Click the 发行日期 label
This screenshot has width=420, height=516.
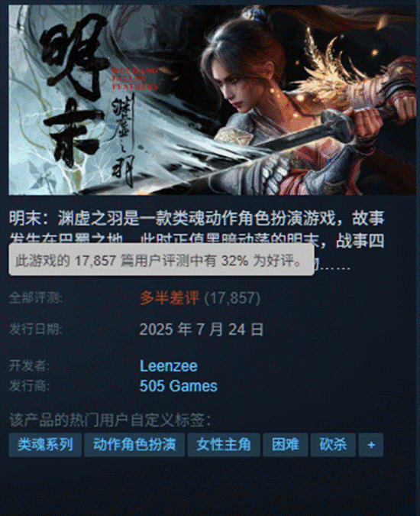35,329
